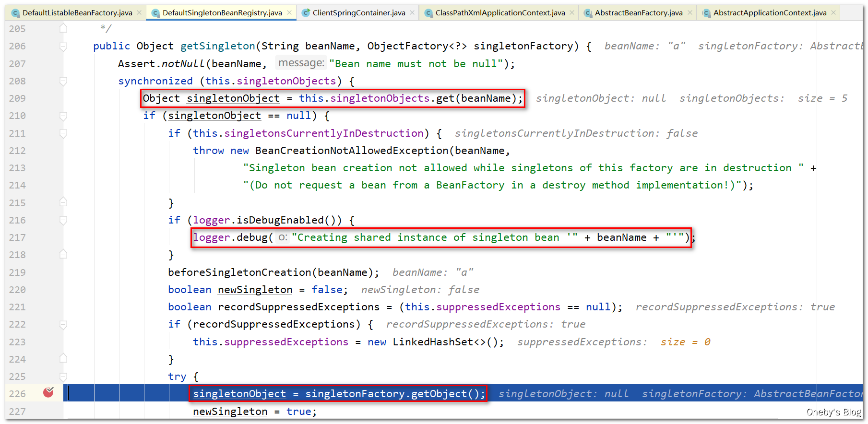Click BeanCreationNotAllowedException on line 312
The image size is (868, 424).
(352, 151)
